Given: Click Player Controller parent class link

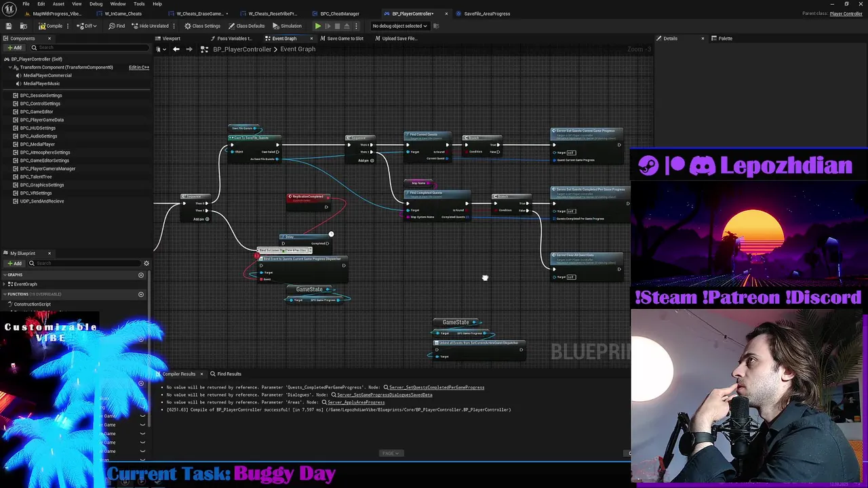Looking at the screenshot, I should (x=846, y=14).
